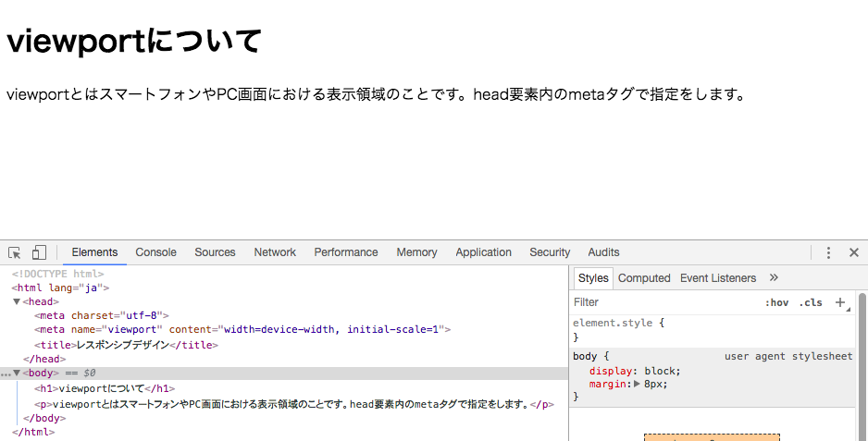This screenshot has height=441, width=868.
Task: Click the Filter styles input field
Action: 657,302
